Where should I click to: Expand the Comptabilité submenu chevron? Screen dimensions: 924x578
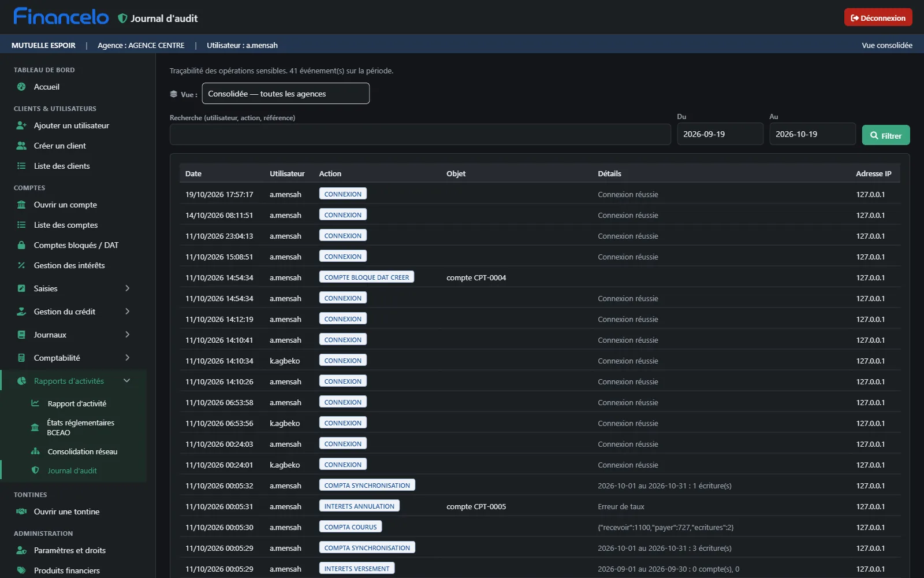point(128,358)
